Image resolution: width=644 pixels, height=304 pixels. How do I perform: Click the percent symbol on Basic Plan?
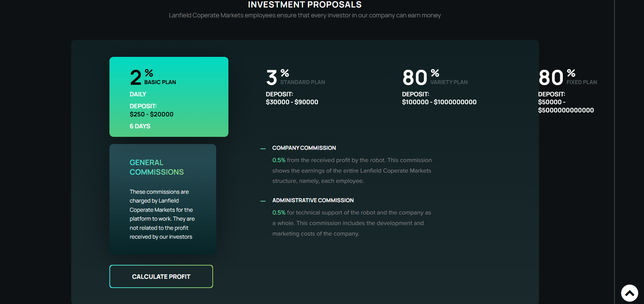tap(149, 73)
